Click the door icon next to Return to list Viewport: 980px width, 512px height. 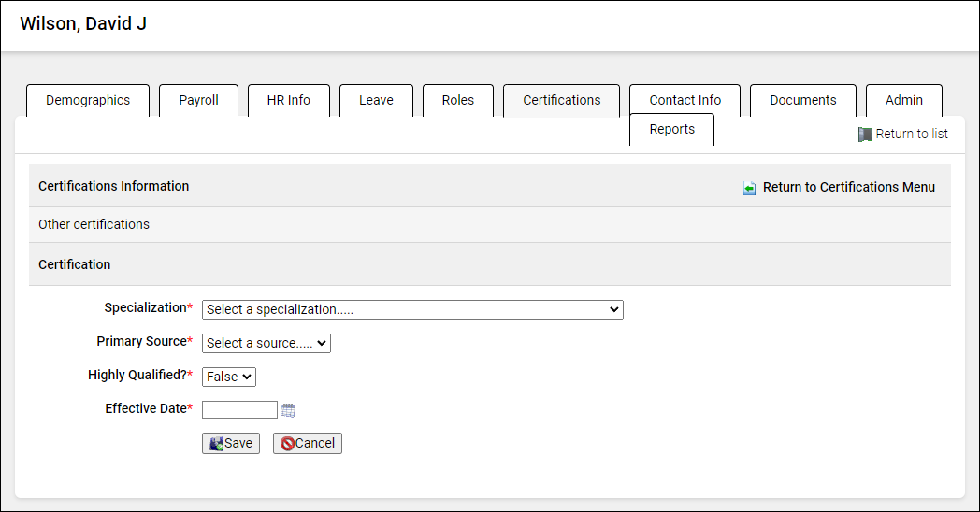[x=865, y=135]
